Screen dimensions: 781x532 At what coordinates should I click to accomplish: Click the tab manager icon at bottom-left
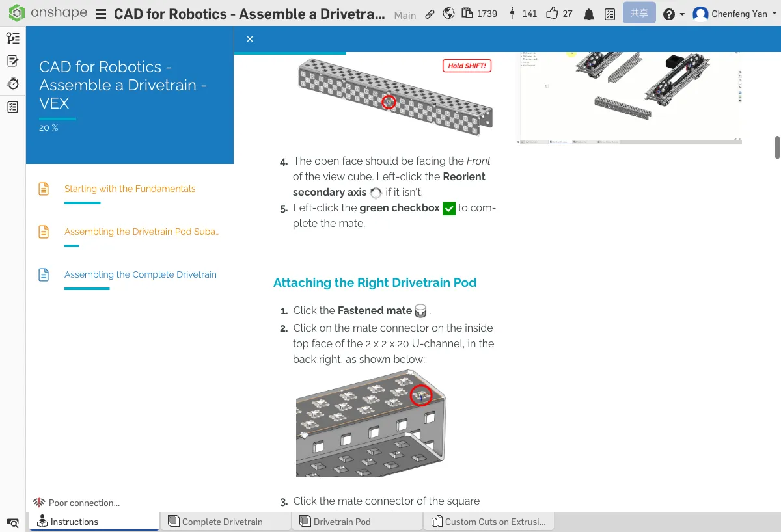12,522
